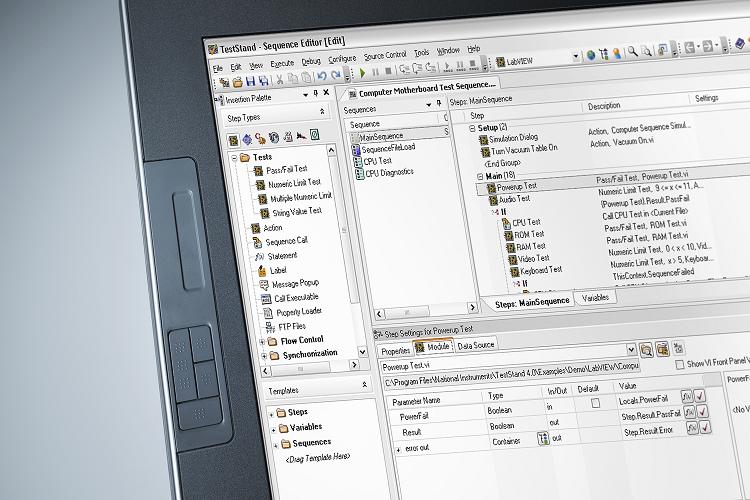Pin the Insertion Palette panel
Image resolution: width=750 pixels, height=500 pixels.
(316, 94)
